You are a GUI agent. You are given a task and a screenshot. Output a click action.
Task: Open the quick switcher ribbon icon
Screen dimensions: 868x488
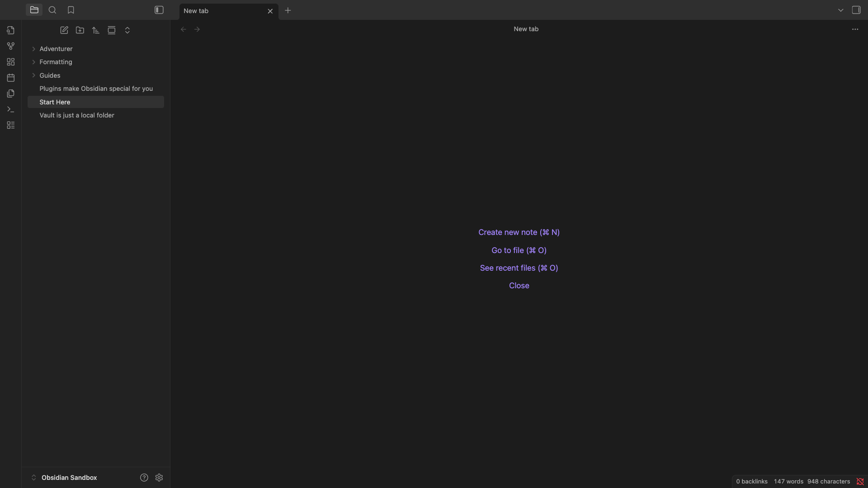(x=11, y=30)
